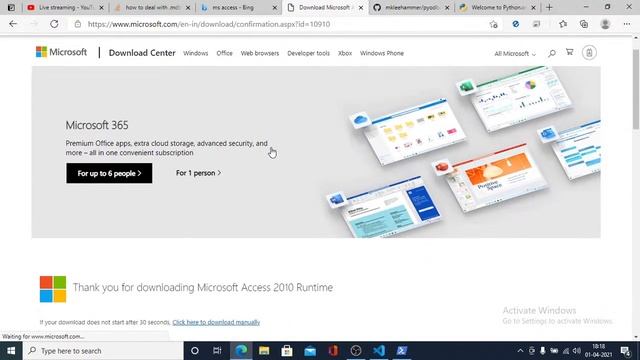Open Web browsers menu item

click(x=260, y=53)
